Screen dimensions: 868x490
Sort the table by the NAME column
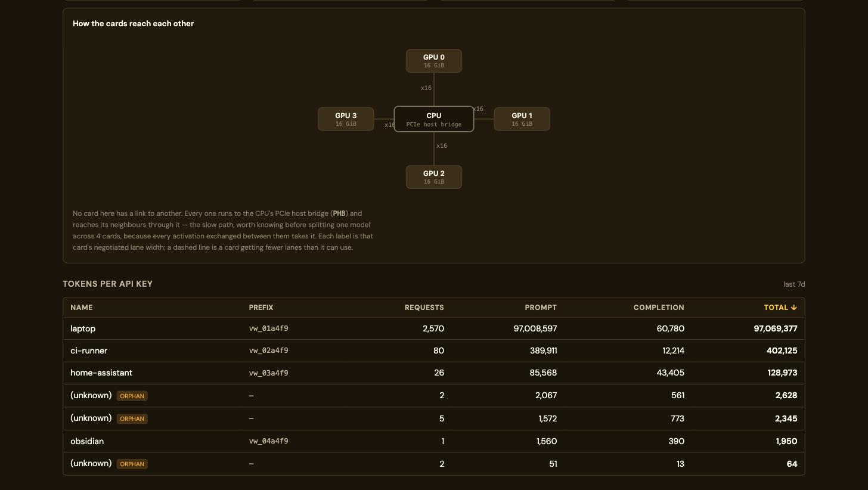tap(82, 308)
